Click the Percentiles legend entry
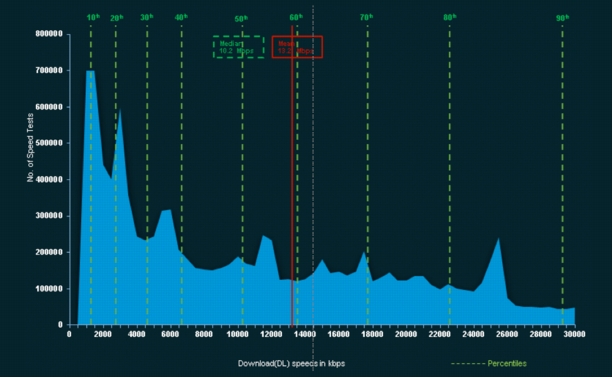 click(x=489, y=364)
